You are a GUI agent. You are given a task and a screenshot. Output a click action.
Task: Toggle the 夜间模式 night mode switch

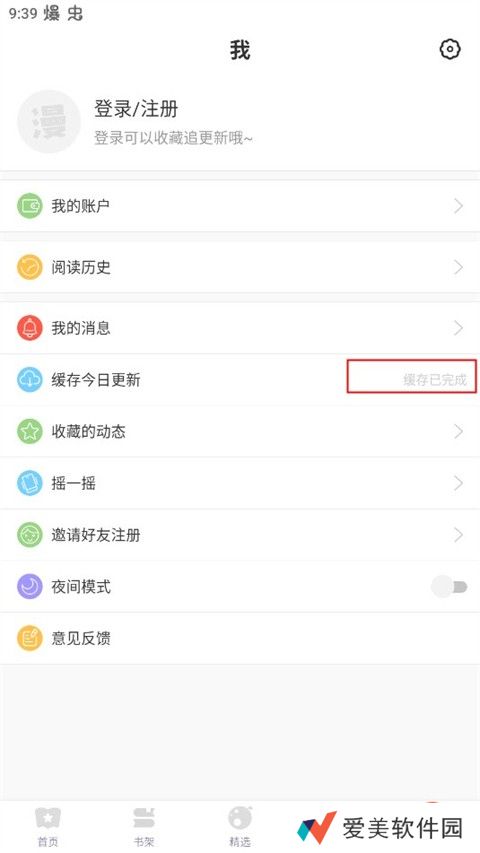click(x=450, y=586)
